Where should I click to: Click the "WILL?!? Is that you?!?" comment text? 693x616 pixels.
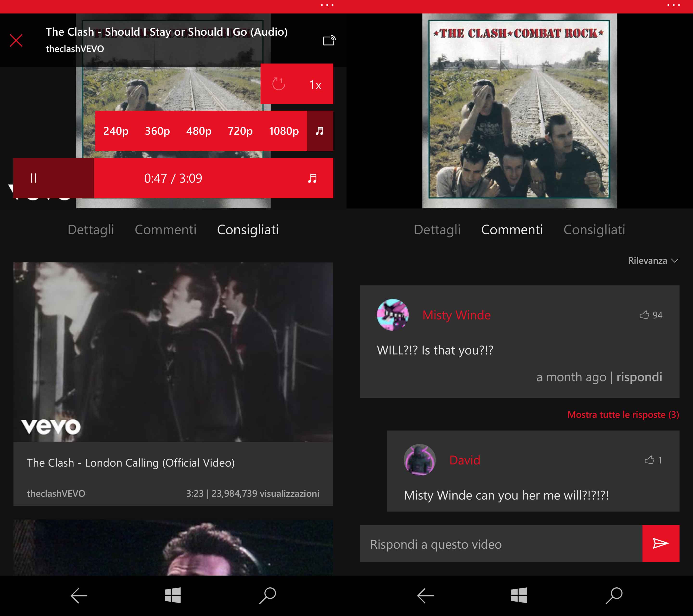click(x=435, y=350)
